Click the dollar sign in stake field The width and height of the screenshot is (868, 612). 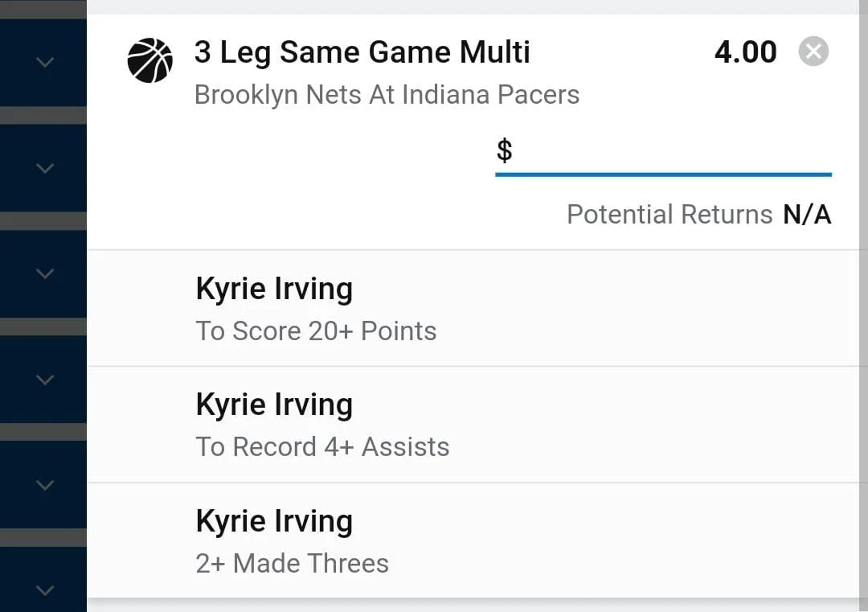click(x=504, y=150)
